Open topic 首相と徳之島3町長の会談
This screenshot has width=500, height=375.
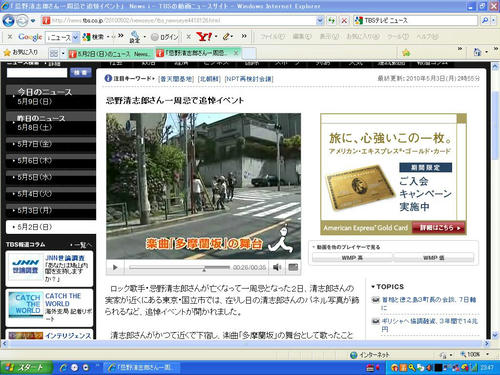[x=429, y=303]
